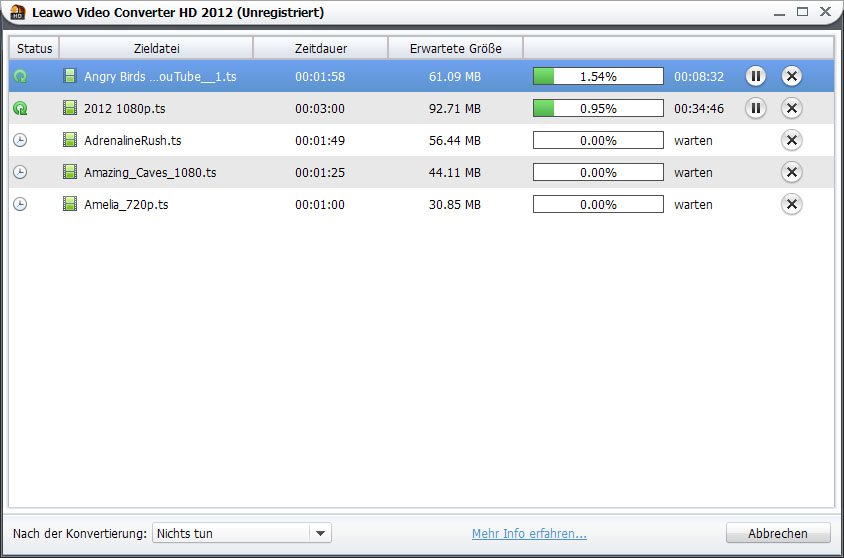Remove Amelia_720p.ts from the queue

(x=792, y=204)
